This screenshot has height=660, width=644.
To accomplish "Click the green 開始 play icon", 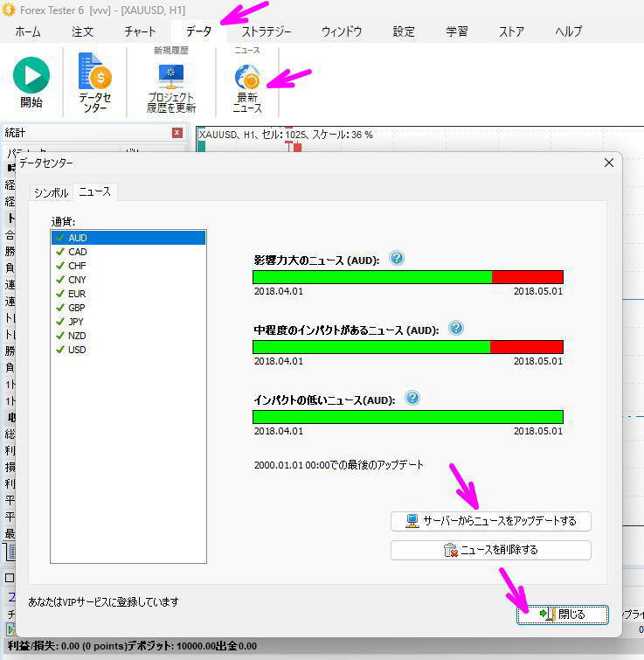I will (31, 75).
